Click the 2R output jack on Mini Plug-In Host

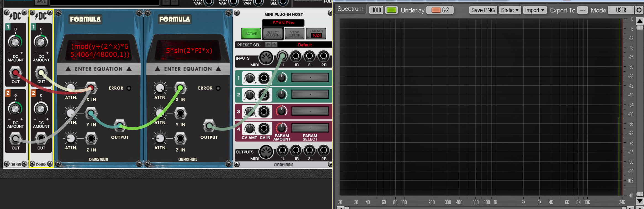323,150
